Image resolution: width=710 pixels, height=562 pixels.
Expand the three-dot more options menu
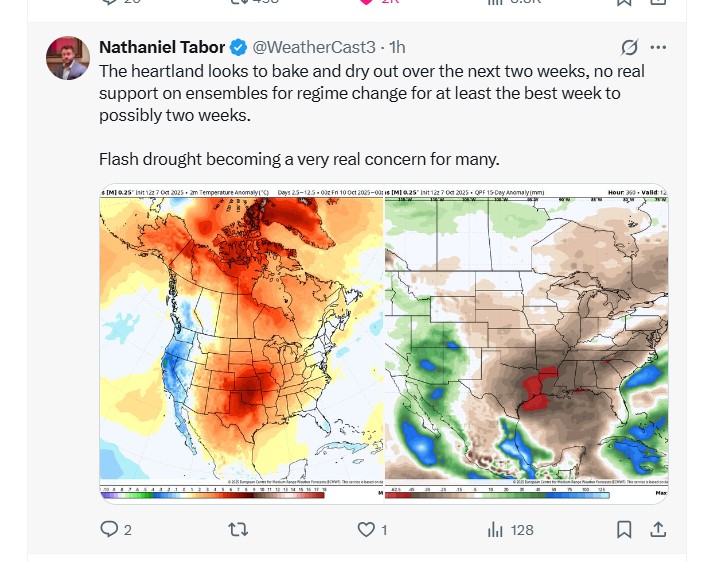(x=658, y=47)
